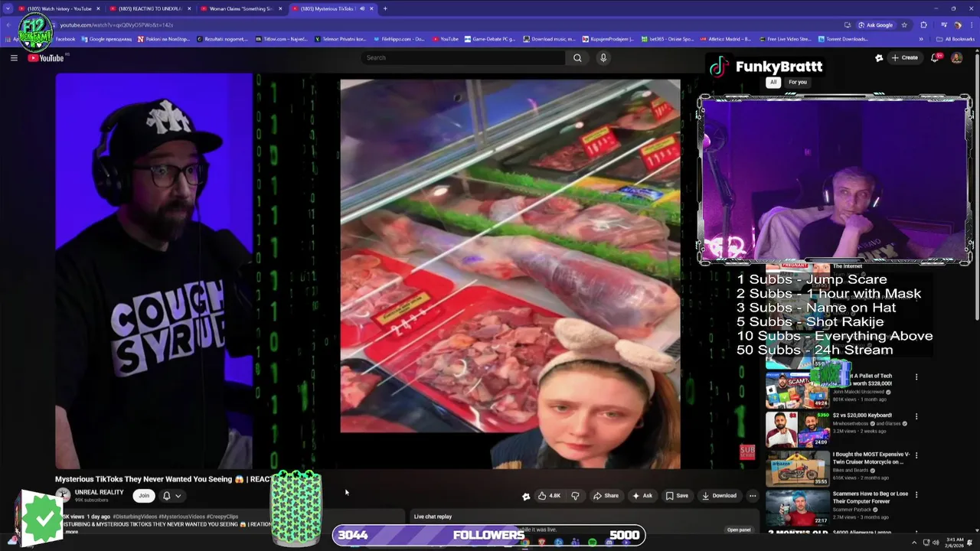Open the Scammers Have to Beg thumbnail

797,508
